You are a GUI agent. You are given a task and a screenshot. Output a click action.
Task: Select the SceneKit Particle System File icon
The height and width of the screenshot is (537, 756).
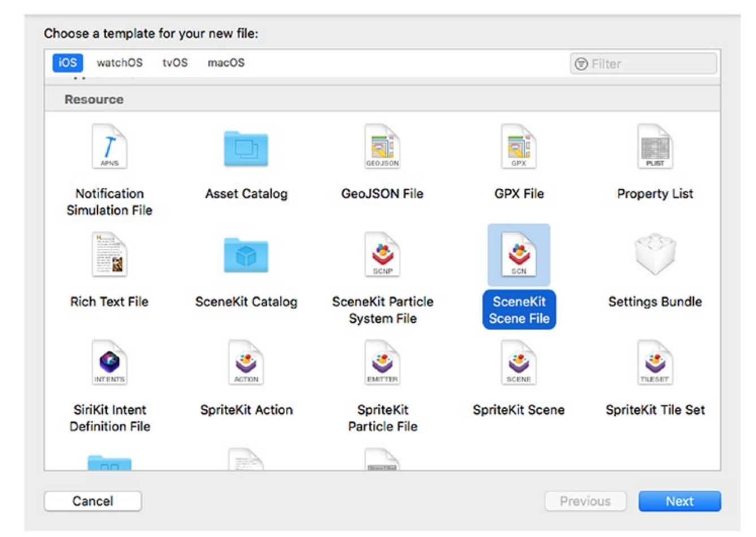(x=383, y=254)
